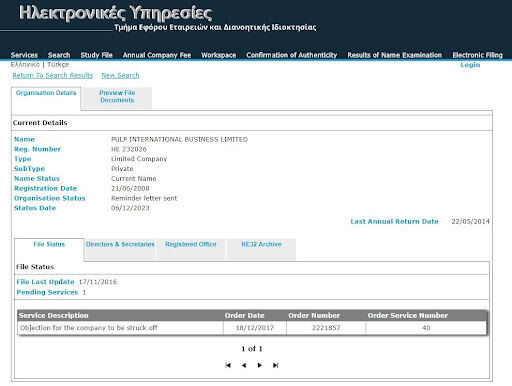Open the Directors & Secretaries tab

120,244
